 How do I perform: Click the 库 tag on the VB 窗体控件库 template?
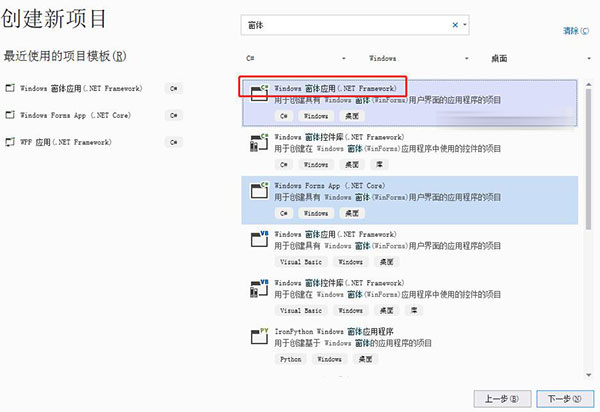click(414, 310)
